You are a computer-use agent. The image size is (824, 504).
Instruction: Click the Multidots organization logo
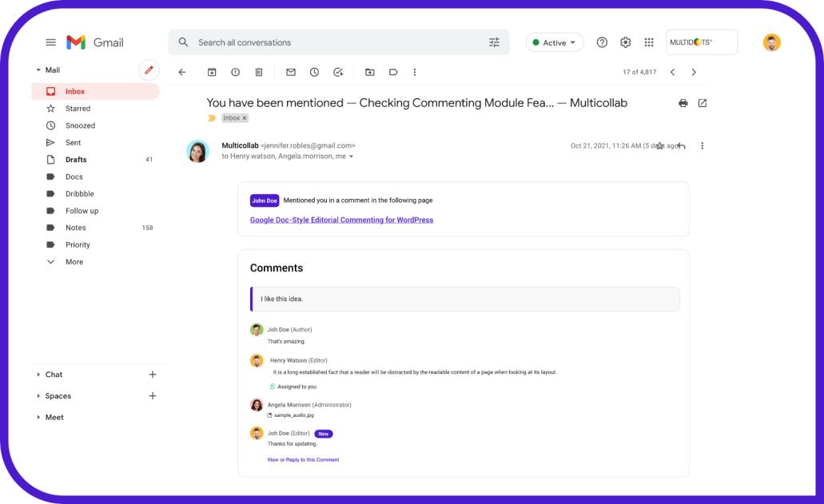702,42
